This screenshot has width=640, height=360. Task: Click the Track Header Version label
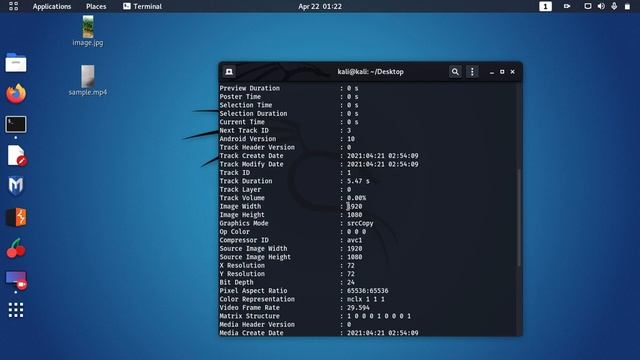(257, 147)
